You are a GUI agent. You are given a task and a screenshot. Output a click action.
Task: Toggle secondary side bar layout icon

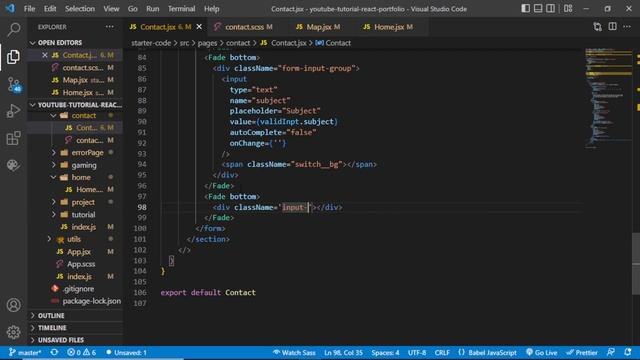click(550, 9)
